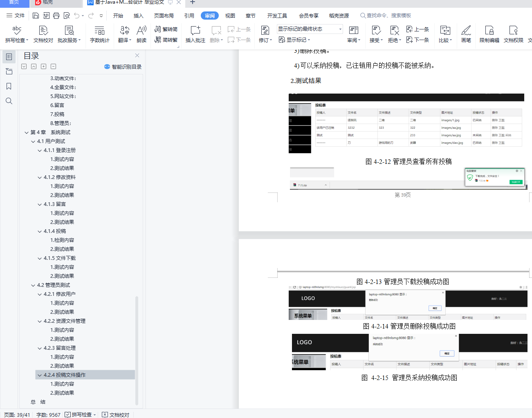Open the 文件 menu
Image resolution: width=532 pixels, height=418 pixels.
(16, 16)
